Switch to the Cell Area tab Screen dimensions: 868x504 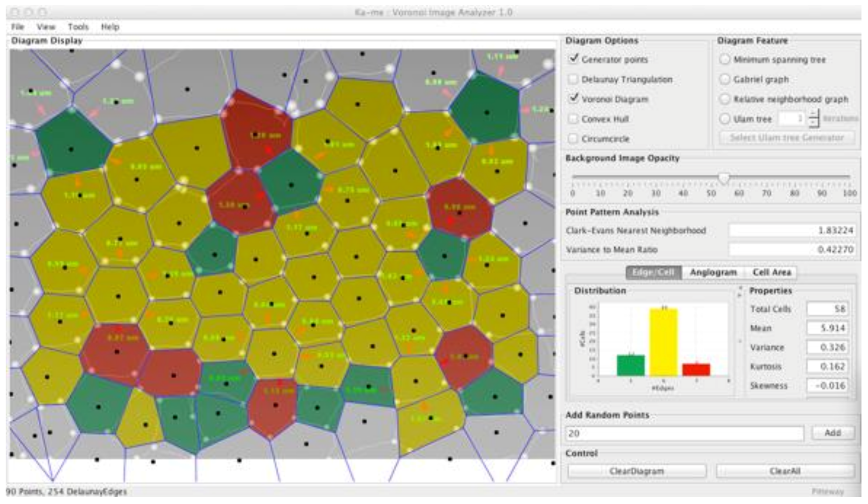point(771,273)
